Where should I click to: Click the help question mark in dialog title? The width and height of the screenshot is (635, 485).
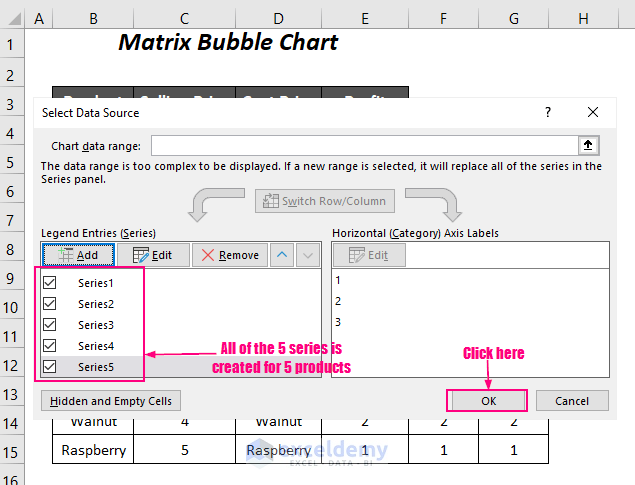coord(548,112)
